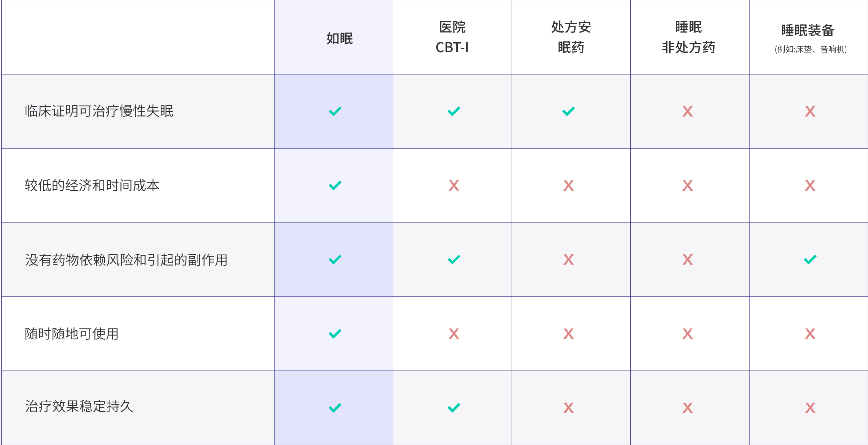This screenshot has width=868, height=445.
Task: Click the 处方安眠药 column header
Action: 571,37
